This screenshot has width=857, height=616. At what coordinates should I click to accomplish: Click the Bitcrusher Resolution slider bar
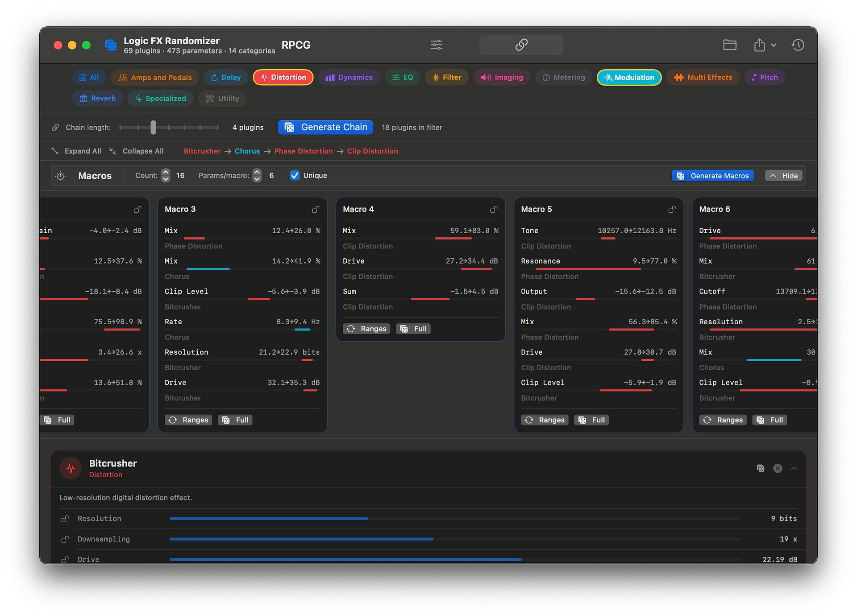[x=455, y=519]
